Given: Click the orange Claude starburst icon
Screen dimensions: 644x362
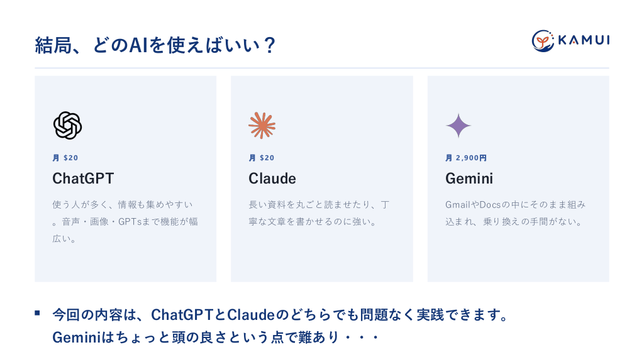Looking at the screenshot, I should coord(262,126).
